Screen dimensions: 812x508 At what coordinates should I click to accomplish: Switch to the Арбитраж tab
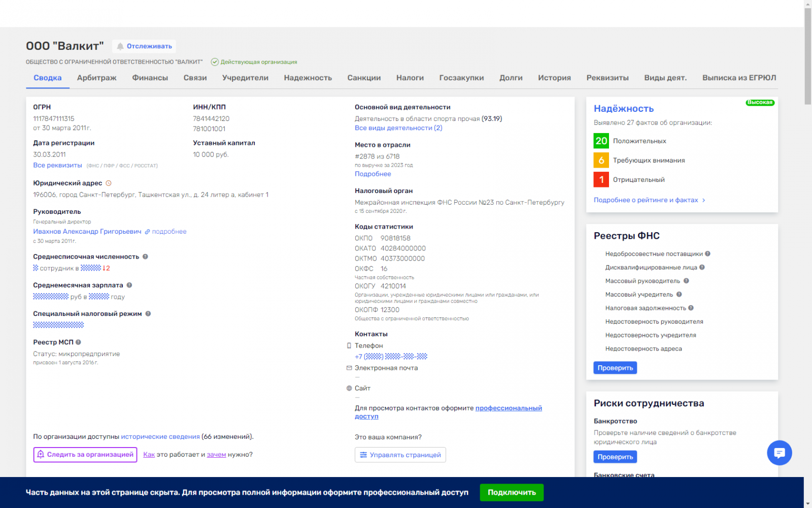(96, 78)
